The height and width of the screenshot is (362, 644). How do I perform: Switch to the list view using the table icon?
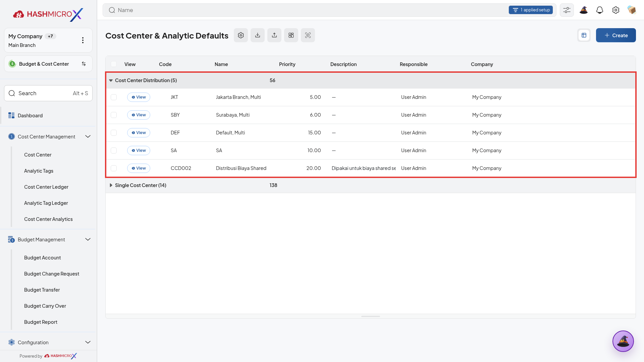coord(584,35)
